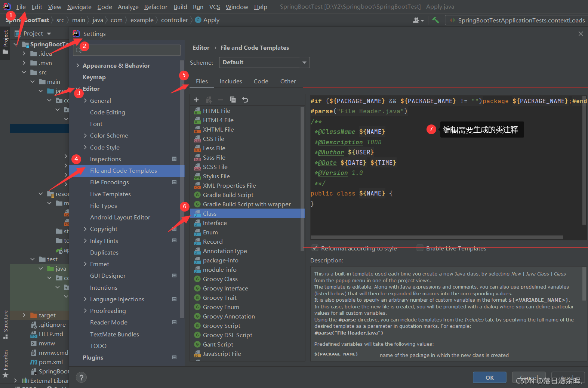Switch to the Code tab

pos(261,81)
